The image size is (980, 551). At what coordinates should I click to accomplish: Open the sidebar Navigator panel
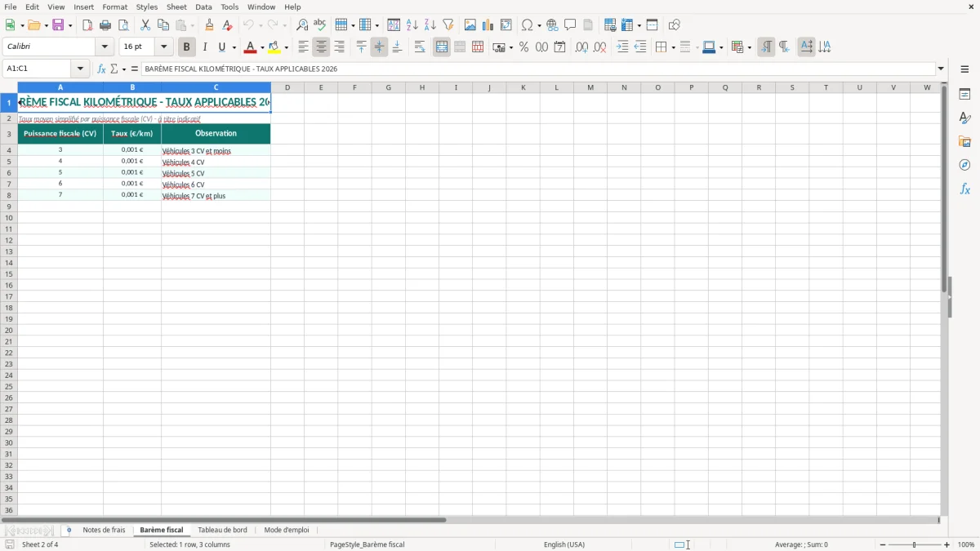click(x=964, y=165)
